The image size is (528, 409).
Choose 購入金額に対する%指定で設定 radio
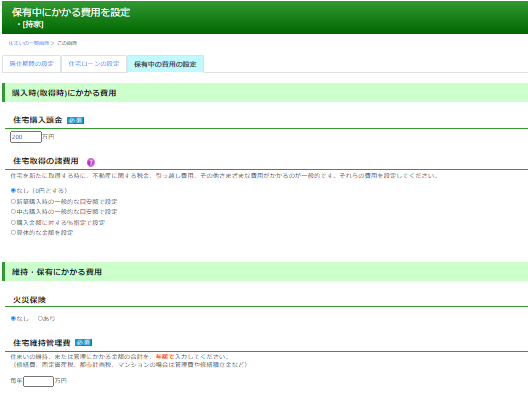click(x=13, y=223)
